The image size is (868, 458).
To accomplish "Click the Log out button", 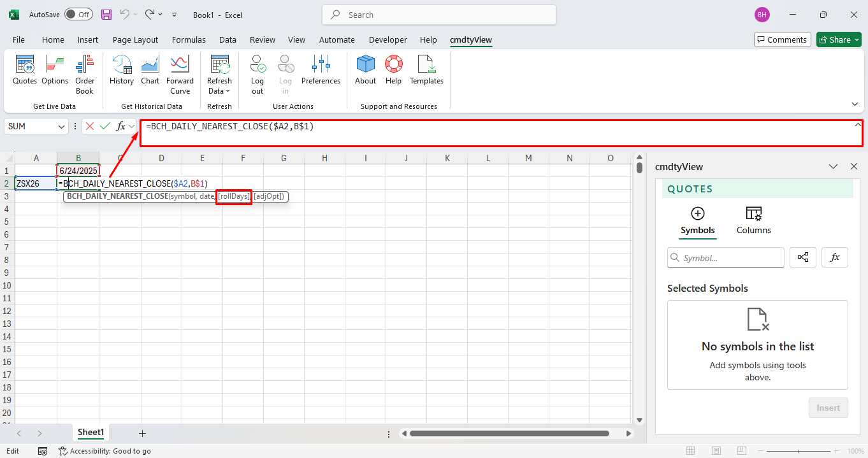I will [x=257, y=75].
